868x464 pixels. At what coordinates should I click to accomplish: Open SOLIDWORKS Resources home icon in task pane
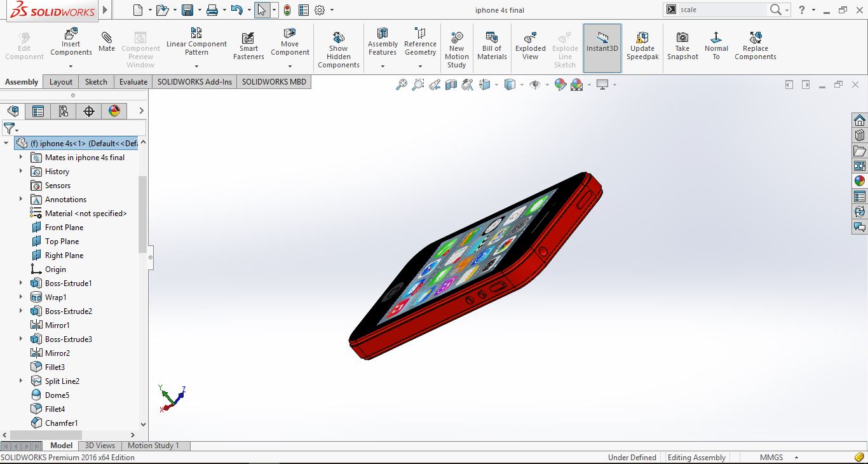tap(860, 121)
